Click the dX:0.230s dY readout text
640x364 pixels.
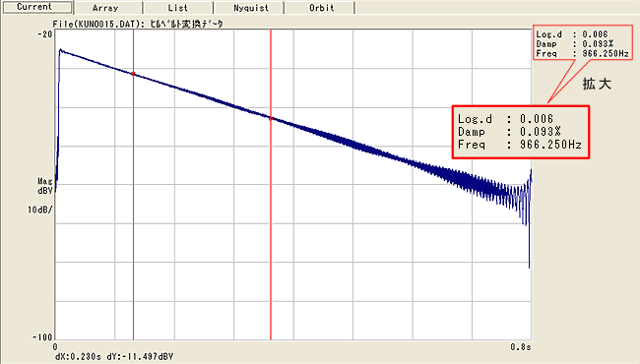tap(114, 357)
